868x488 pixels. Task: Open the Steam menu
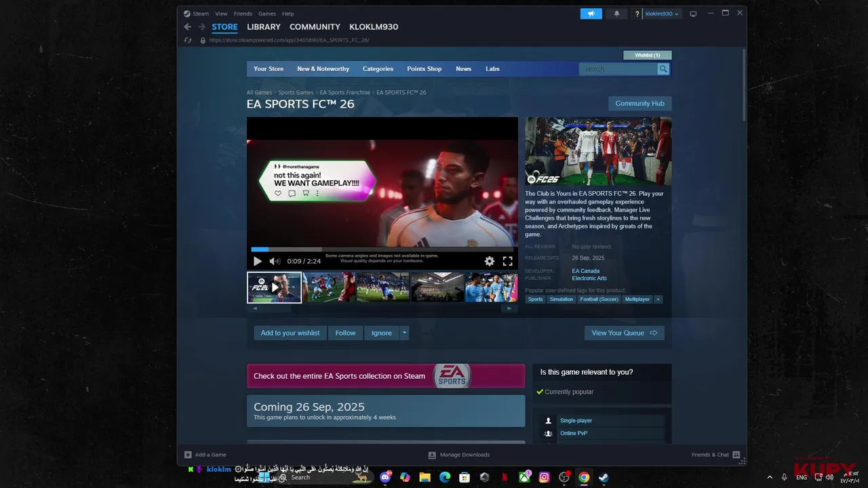click(x=197, y=14)
